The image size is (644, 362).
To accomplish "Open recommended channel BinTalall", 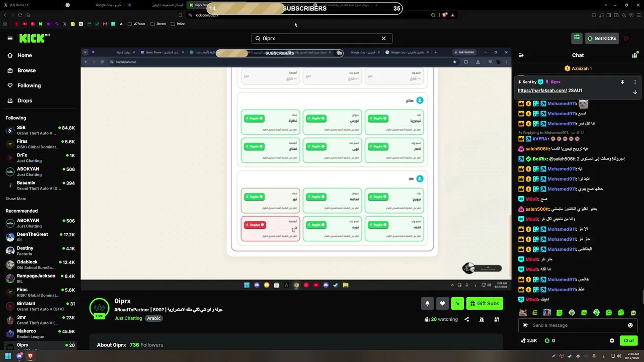I will click(40, 306).
